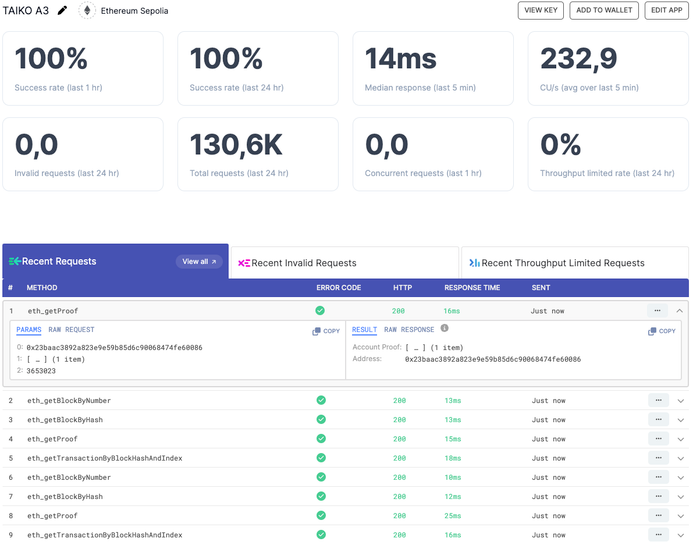The height and width of the screenshot is (543, 700).
Task: Select the RAW RESPONSE tab
Action: [409, 330]
